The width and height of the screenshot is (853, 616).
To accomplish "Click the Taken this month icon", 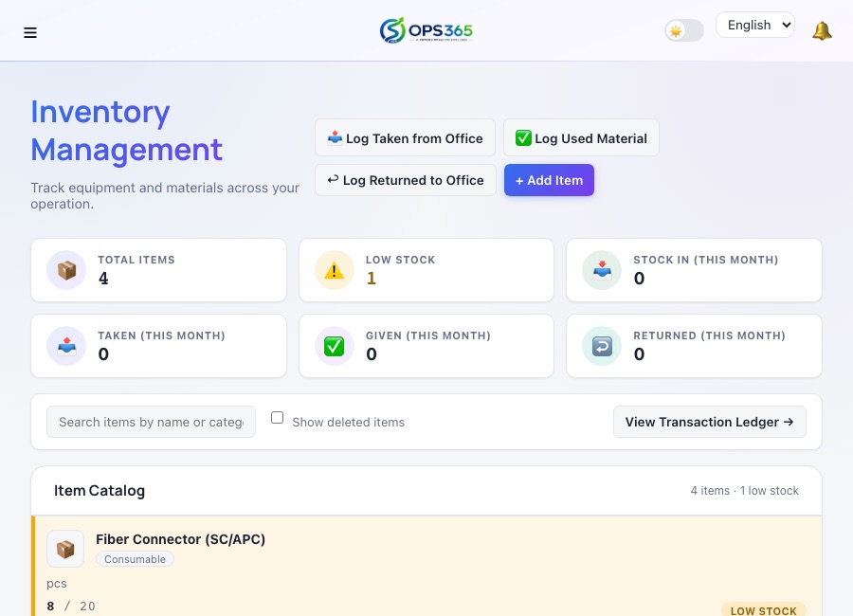I will (66, 346).
